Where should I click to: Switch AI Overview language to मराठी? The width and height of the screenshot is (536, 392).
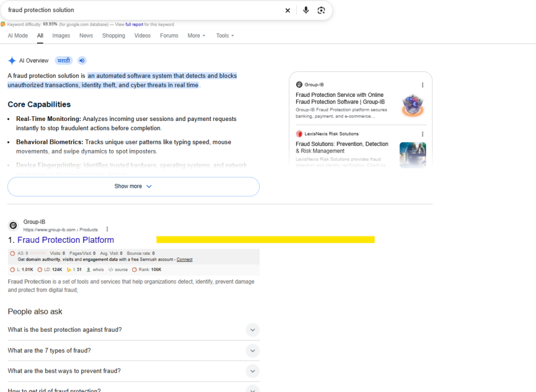pyautogui.click(x=63, y=61)
